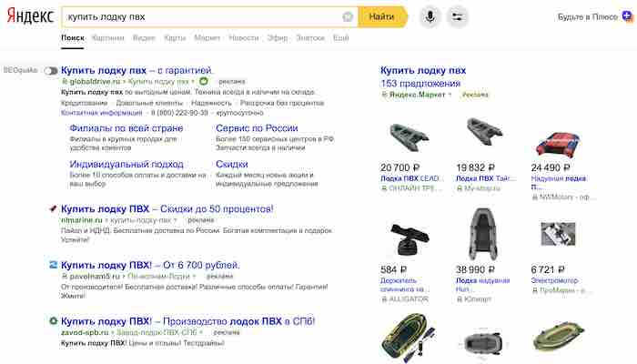Open the Plus badge icon beside 'Будьте в Плюсе'
This screenshot has height=364, width=637.
coord(627,16)
